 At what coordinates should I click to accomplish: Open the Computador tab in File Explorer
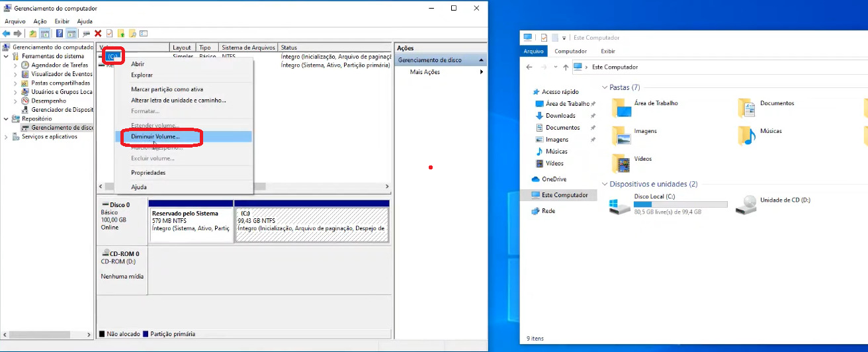[570, 51]
